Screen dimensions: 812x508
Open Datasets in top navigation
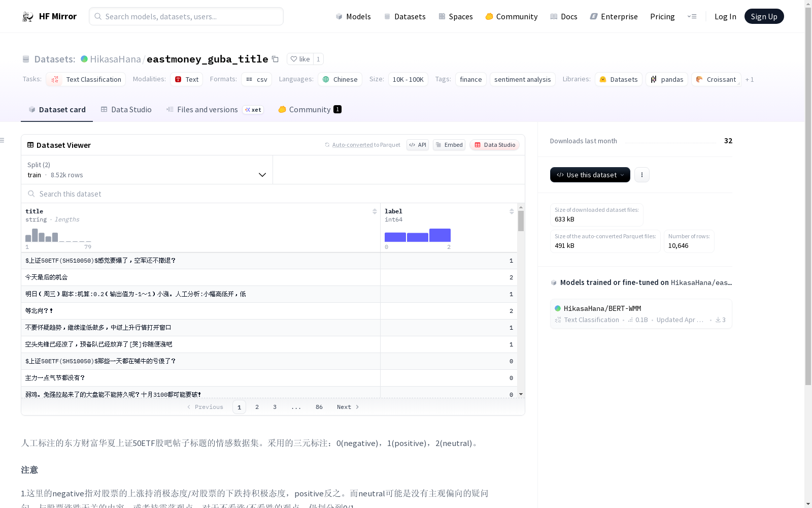point(404,16)
